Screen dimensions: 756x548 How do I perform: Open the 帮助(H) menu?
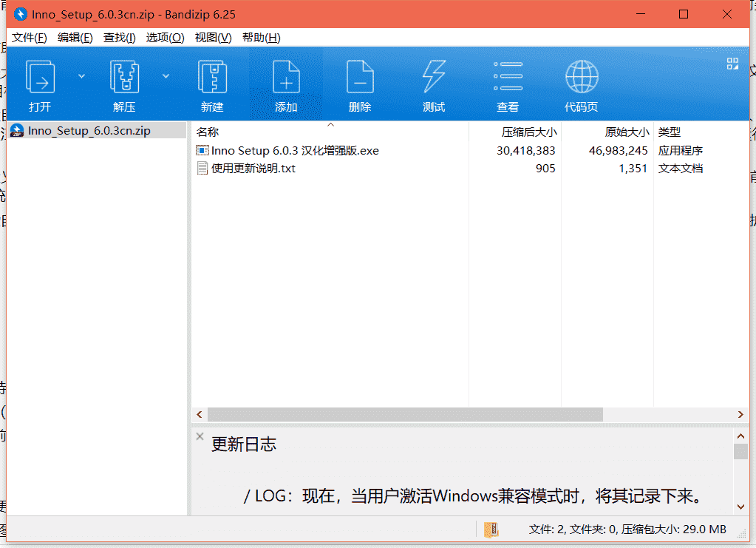[262, 38]
